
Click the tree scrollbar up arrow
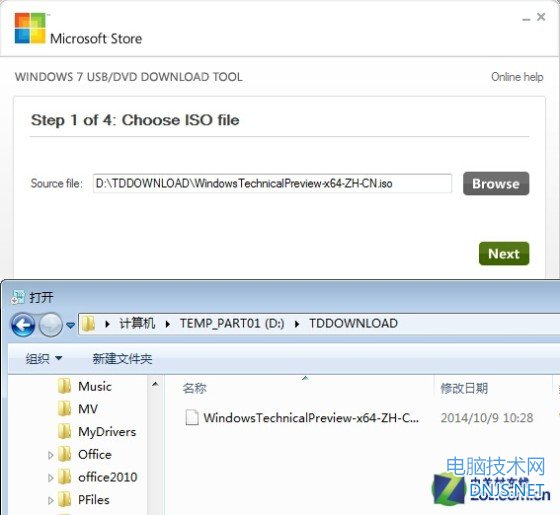155,384
